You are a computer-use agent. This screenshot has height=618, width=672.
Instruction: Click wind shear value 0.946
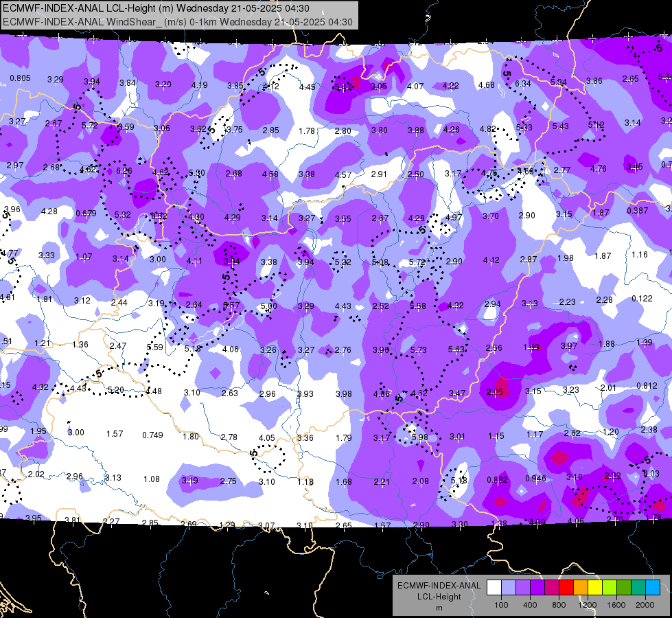[535, 479]
